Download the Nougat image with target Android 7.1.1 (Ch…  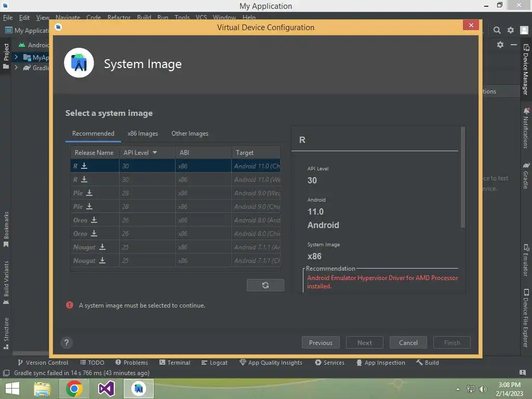pyautogui.click(x=102, y=261)
